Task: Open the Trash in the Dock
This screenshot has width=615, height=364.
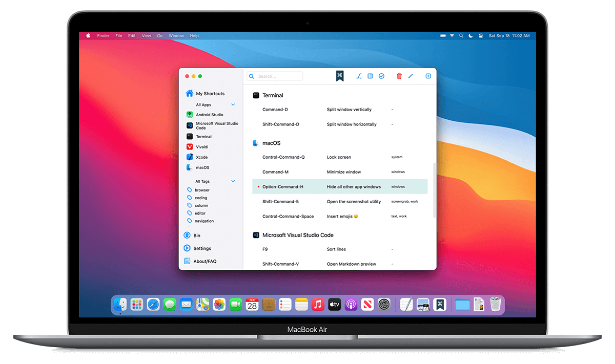Action: [495, 304]
